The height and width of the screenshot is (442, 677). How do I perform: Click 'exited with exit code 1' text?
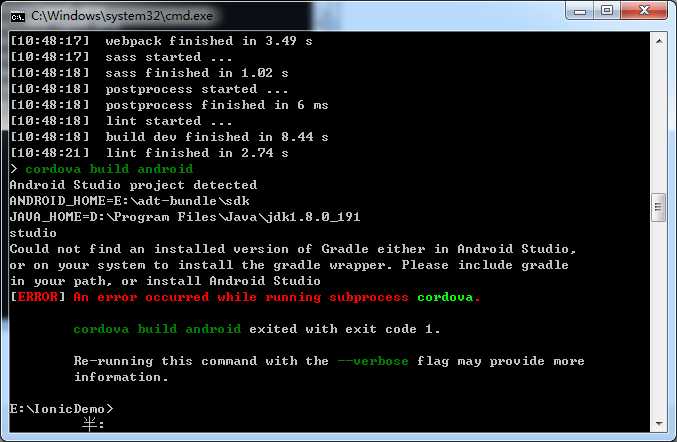[x=345, y=329]
